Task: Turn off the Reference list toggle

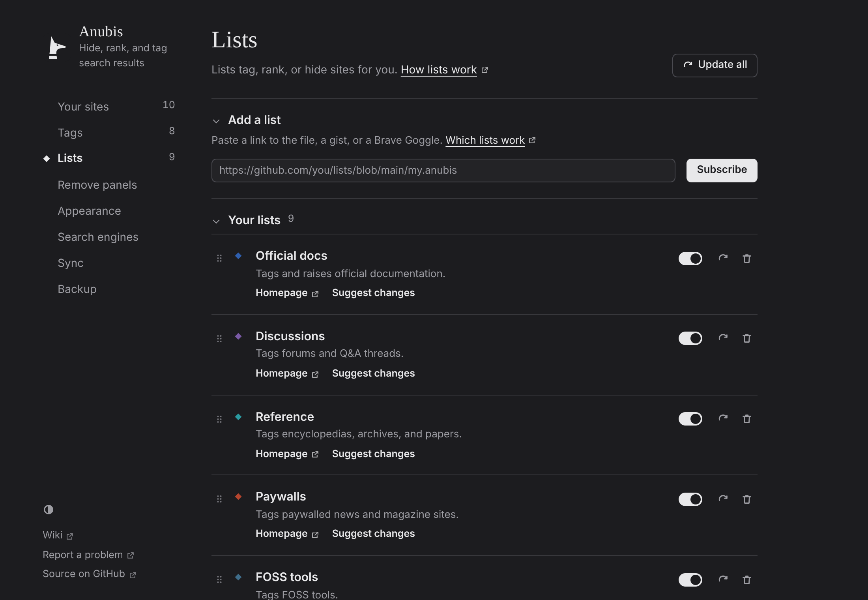Action: tap(690, 419)
